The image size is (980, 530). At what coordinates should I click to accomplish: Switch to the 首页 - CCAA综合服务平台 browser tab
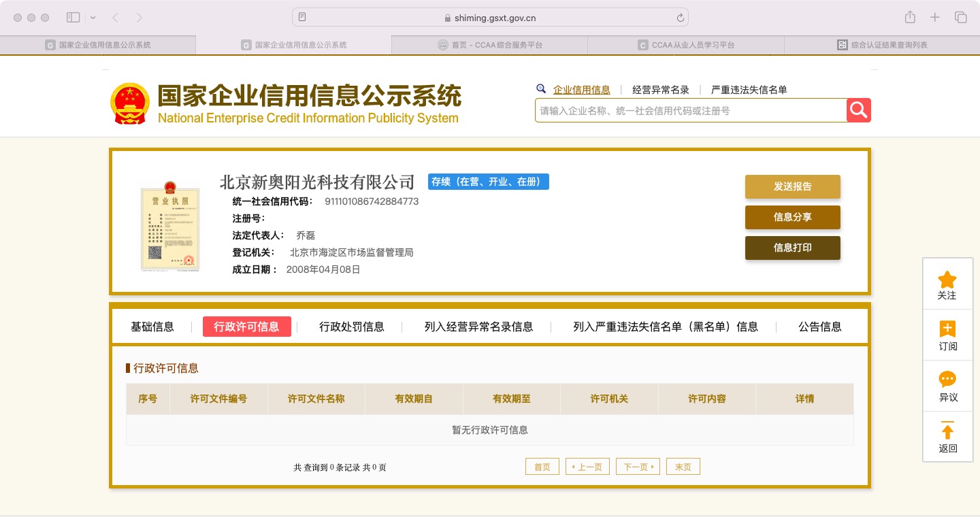pyautogui.click(x=490, y=45)
